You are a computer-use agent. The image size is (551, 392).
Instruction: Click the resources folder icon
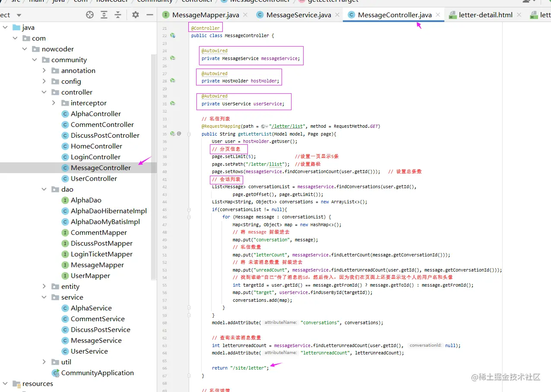pos(16,384)
